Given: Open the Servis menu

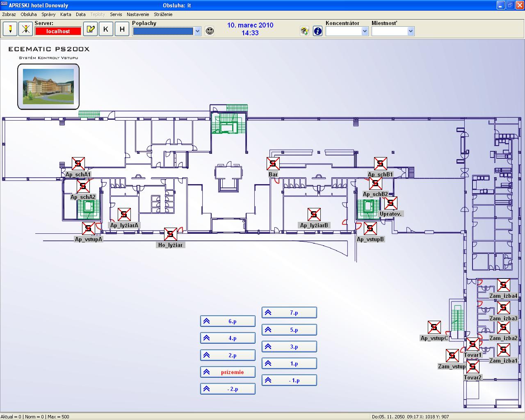Looking at the screenshot, I should click(116, 14).
